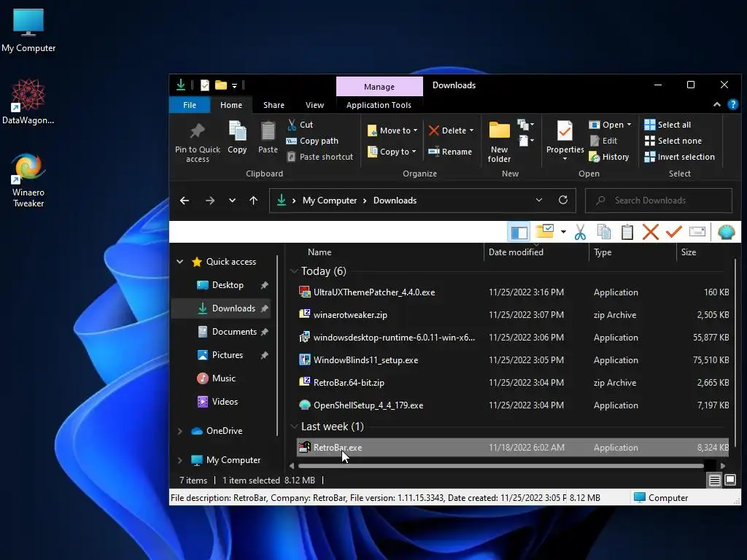Switch to the Home tab

[231, 105]
